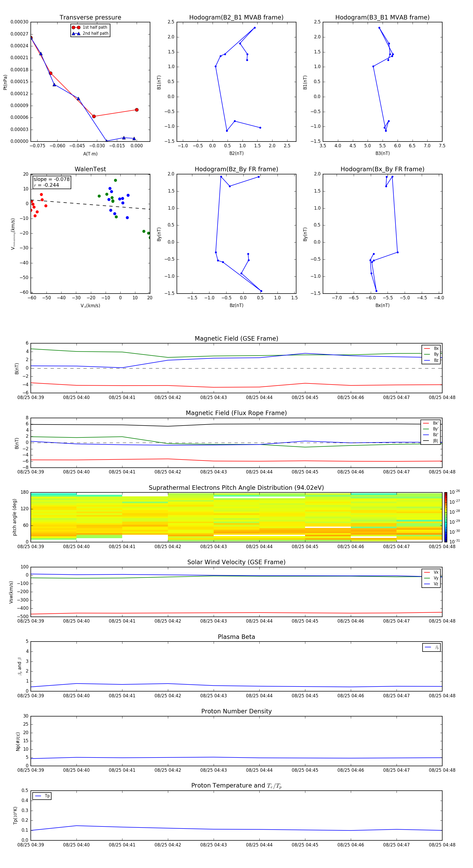Click the "Vy" entry in velocity legend

[431, 578]
